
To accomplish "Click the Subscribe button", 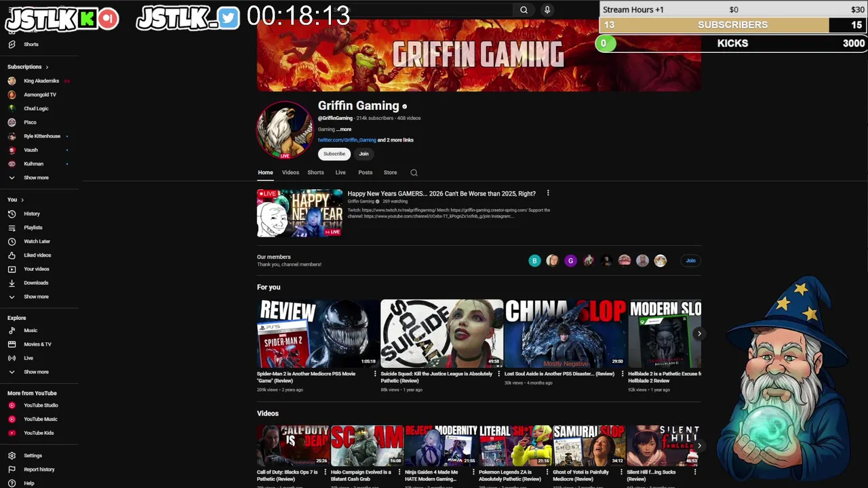I will point(334,154).
